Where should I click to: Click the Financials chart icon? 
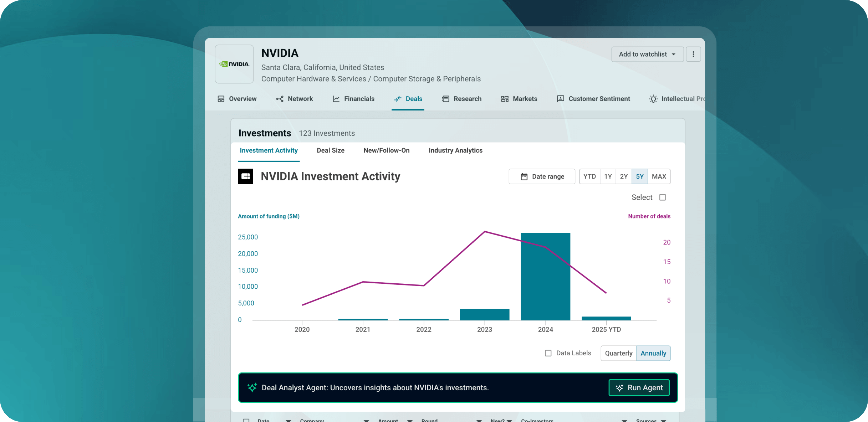click(x=336, y=99)
